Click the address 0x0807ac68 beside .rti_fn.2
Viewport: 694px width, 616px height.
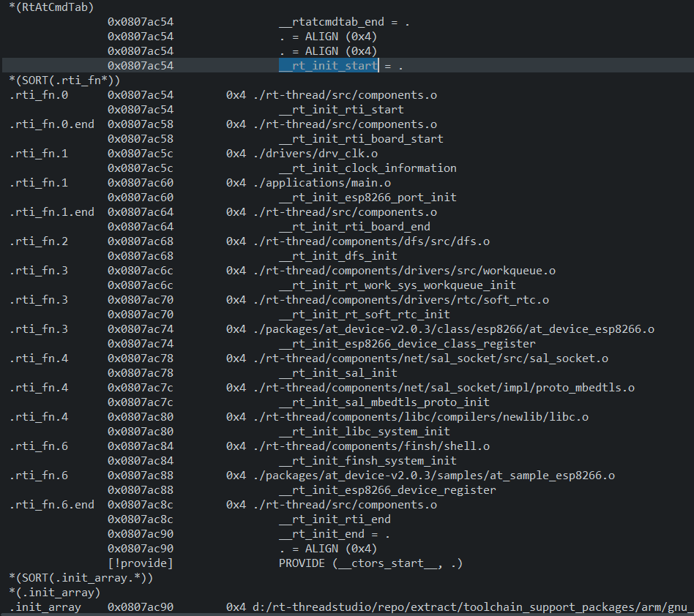(x=141, y=241)
